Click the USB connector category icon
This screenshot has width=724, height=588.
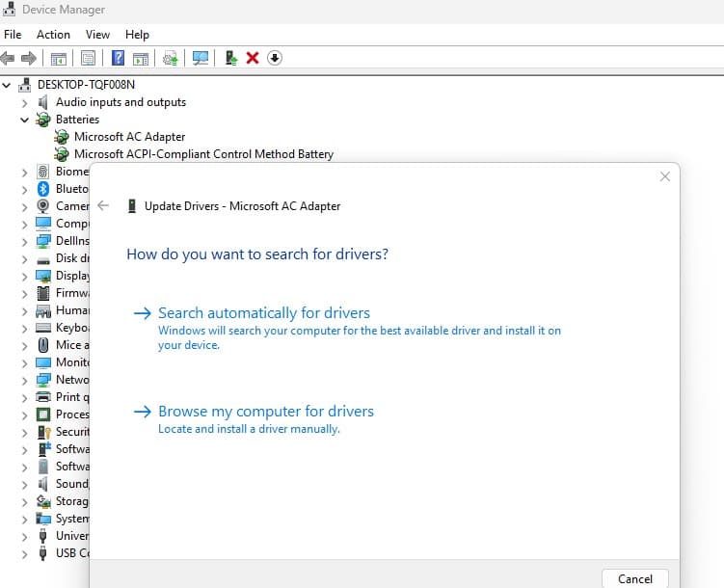point(43,553)
